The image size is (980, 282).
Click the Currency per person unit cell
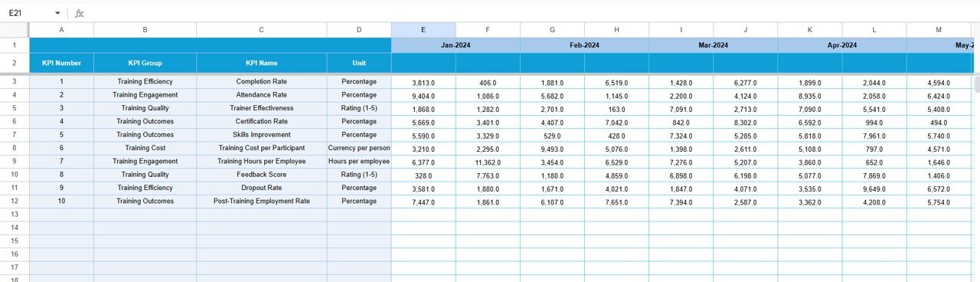(359, 148)
